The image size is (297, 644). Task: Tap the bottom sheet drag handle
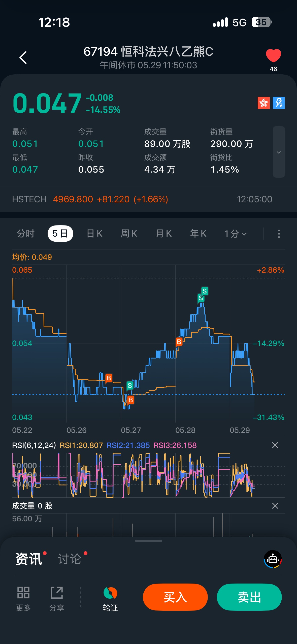(148, 541)
